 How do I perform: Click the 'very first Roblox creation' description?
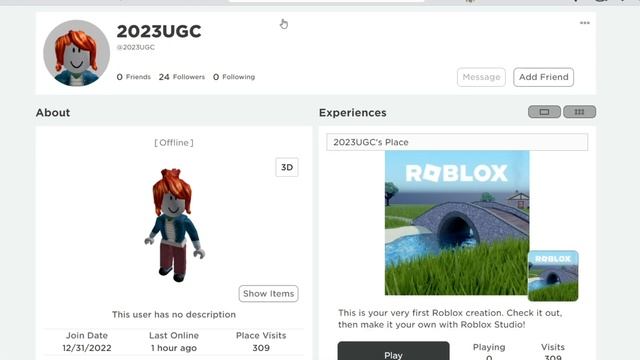[x=450, y=319]
